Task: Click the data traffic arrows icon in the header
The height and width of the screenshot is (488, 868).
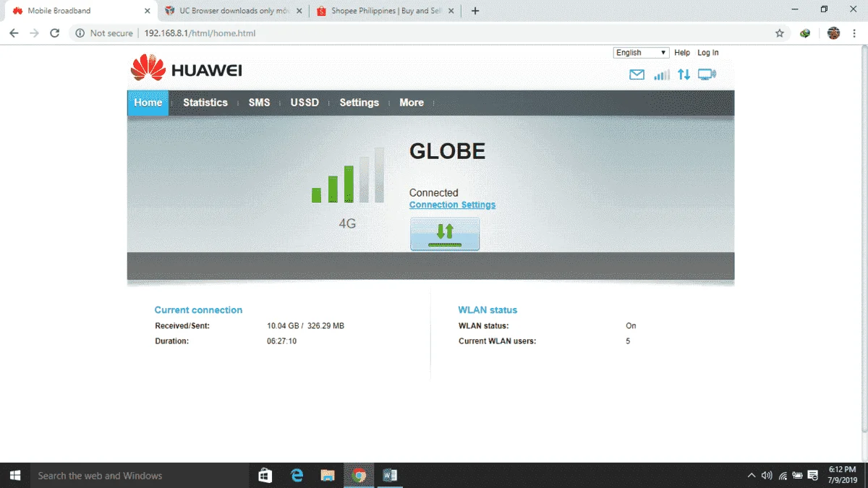Action: click(684, 74)
